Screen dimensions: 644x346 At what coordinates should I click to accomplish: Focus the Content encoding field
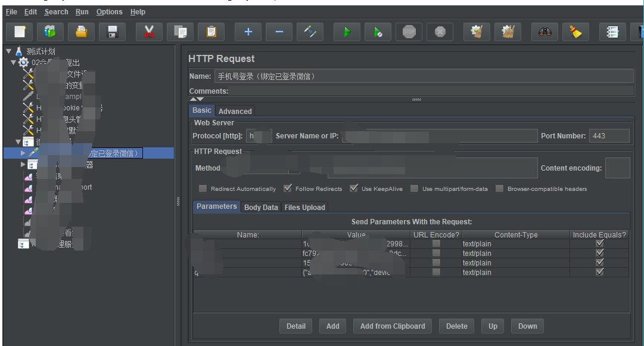coord(618,168)
